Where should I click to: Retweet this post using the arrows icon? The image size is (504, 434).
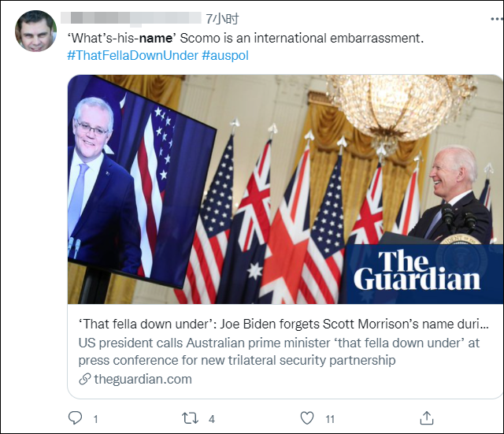[190, 418]
